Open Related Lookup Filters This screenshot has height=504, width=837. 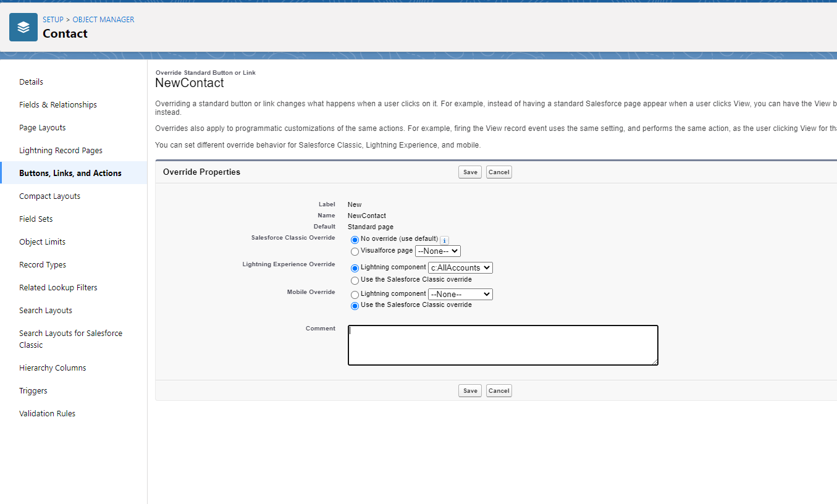(x=58, y=287)
